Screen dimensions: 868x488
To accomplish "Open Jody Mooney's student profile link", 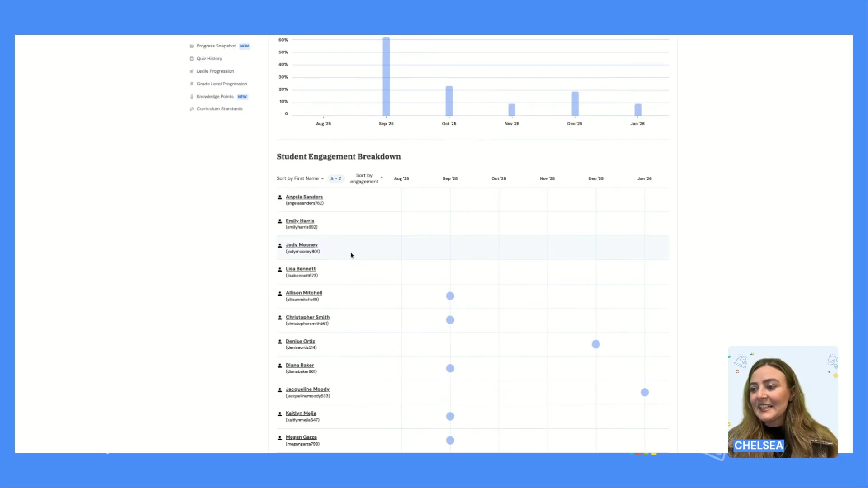I will pos(302,245).
